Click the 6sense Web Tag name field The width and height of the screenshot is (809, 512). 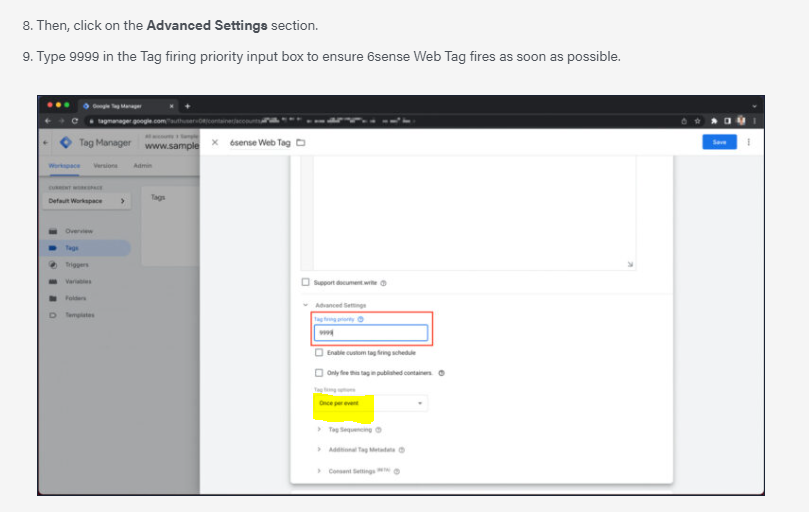click(260, 142)
